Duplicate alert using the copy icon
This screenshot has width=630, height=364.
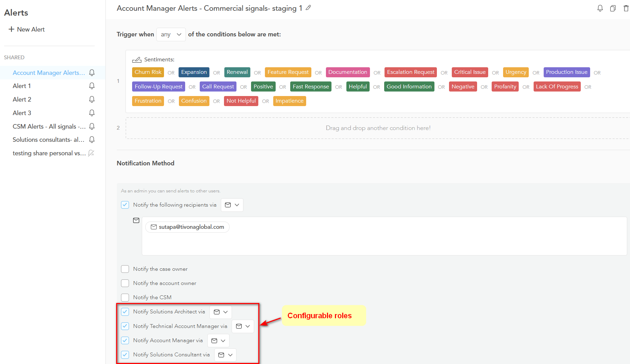(x=613, y=8)
